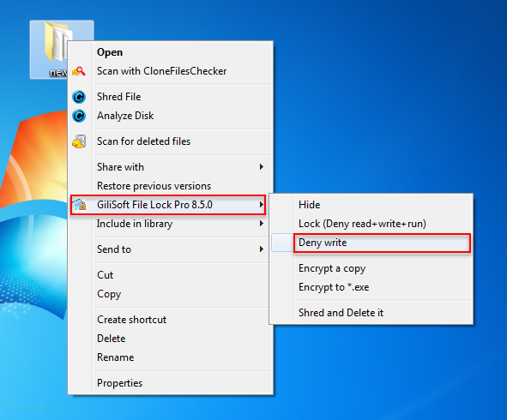Click the Shred File blue icon

pyautogui.click(x=79, y=97)
